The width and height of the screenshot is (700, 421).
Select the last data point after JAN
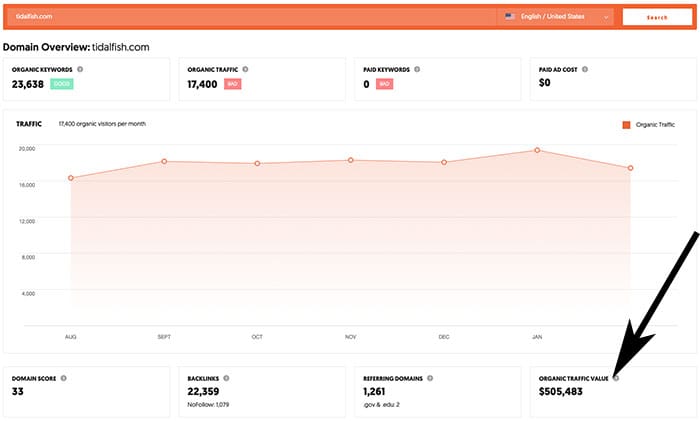click(x=630, y=168)
